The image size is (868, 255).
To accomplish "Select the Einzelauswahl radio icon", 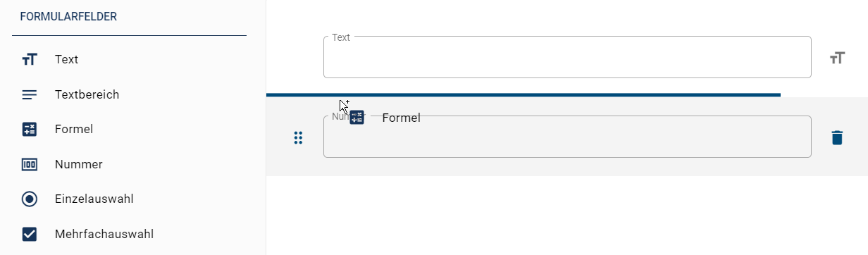I will click(29, 199).
